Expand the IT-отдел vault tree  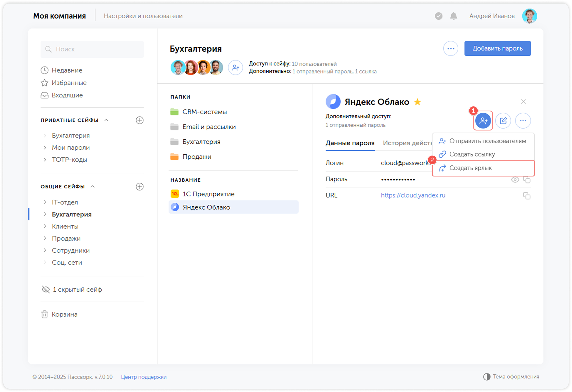point(45,202)
